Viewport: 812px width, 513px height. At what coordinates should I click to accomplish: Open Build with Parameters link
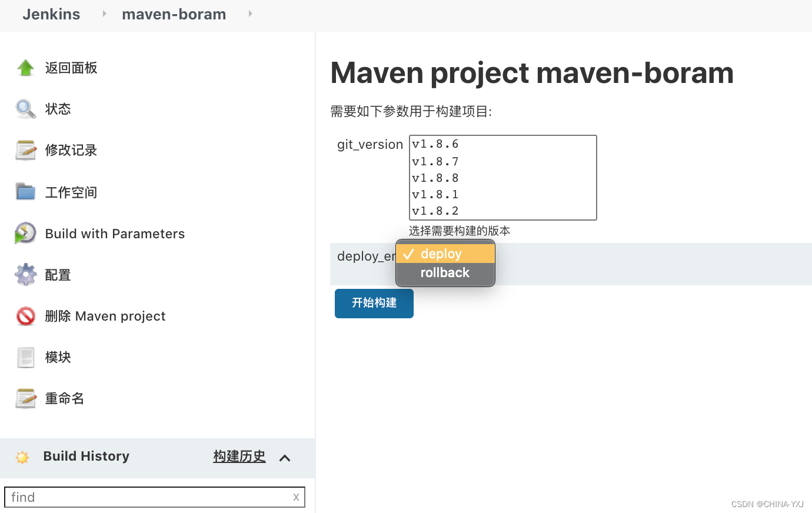click(x=115, y=234)
